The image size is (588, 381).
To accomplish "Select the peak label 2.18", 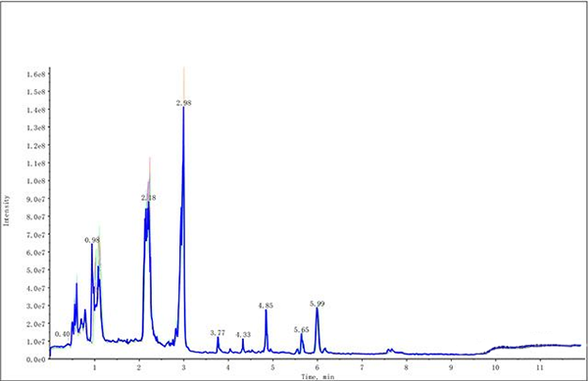I will pyautogui.click(x=149, y=198).
